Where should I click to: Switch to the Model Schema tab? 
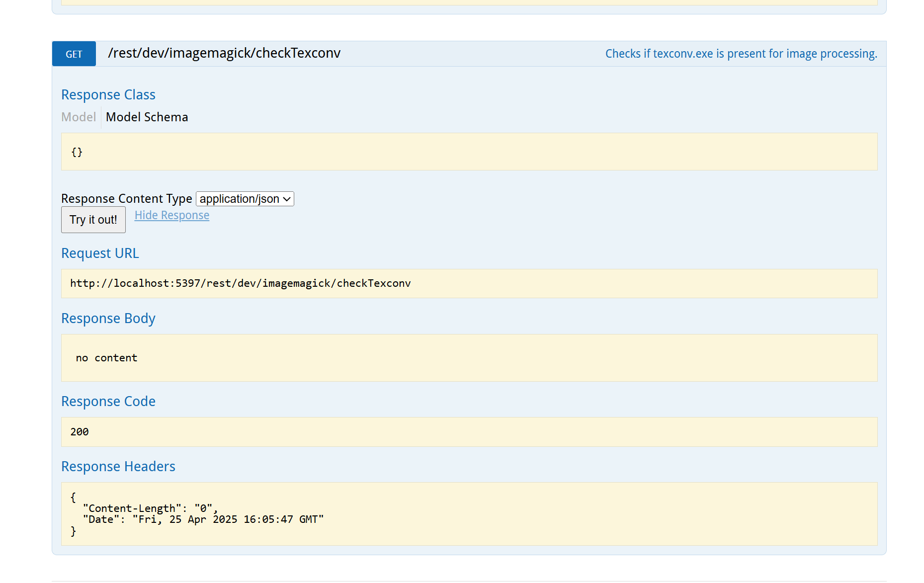pyautogui.click(x=147, y=117)
